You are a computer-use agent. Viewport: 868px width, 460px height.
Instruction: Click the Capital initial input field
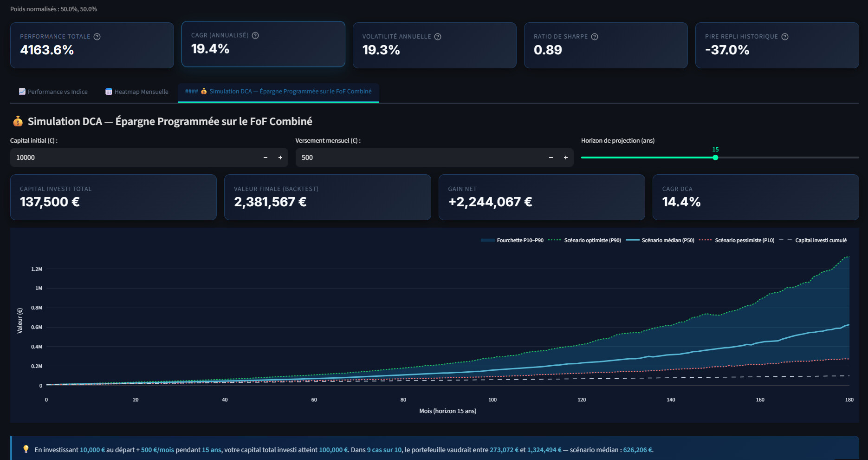pyautogui.click(x=135, y=158)
